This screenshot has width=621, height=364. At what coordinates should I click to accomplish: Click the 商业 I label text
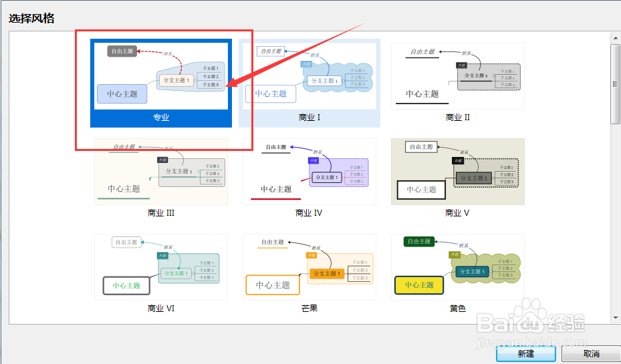coord(309,118)
